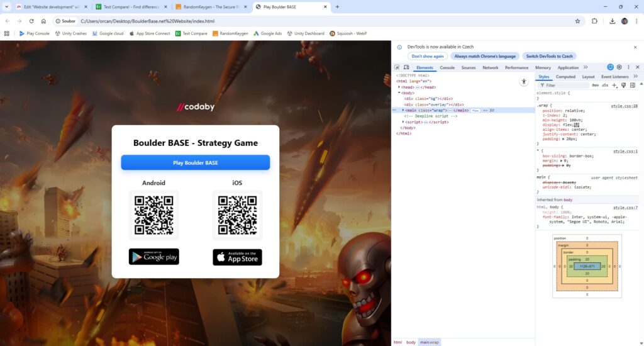Expand the script element node

point(403,122)
